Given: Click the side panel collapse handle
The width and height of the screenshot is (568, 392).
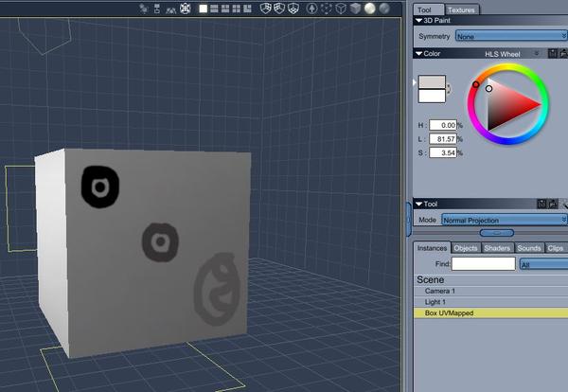Looking at the screenshot, I should [x=409, y=219].
